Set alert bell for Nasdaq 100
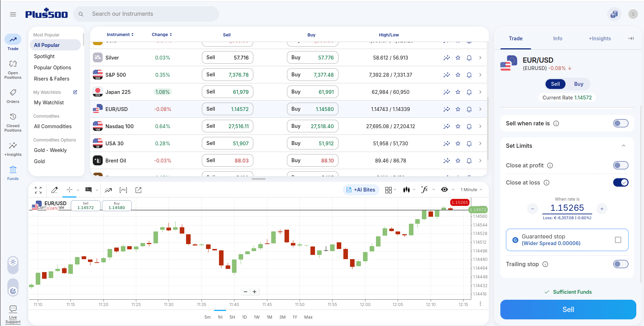The width and height of the screenshot is (644, 326). (x=469, y=126)
